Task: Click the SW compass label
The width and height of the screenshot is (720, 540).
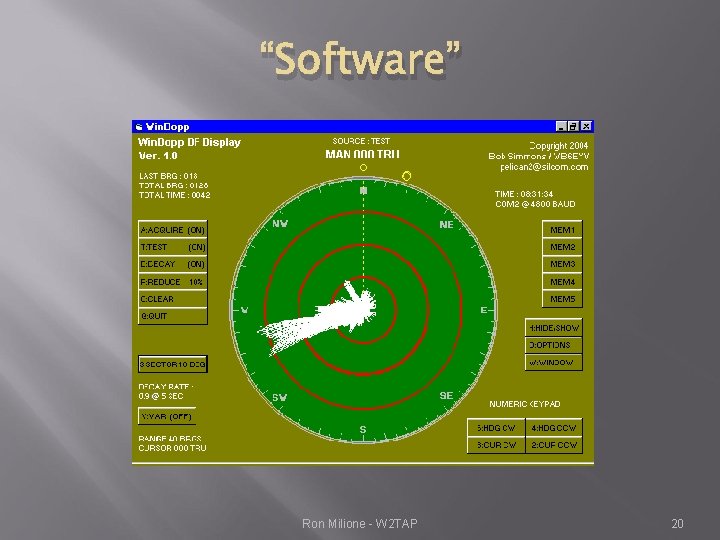Action: point(280,397)
